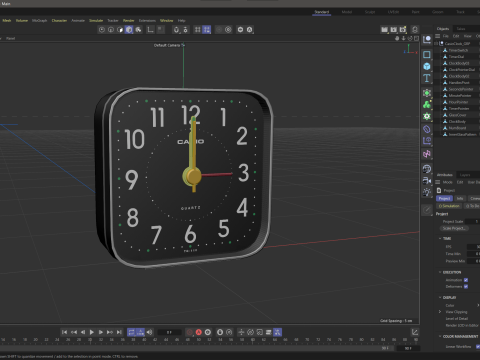
Task: Switch to the Layers tab
Action: [x=465, y=175]
